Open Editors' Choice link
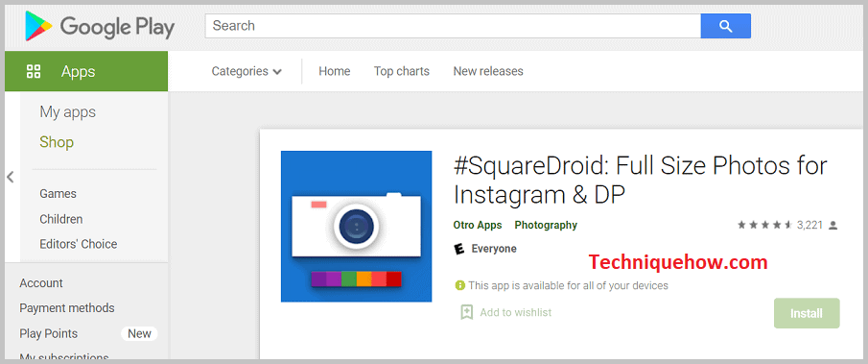Viewport: 868px width, 364px height. pyautogui.click(x=78, y=244)
